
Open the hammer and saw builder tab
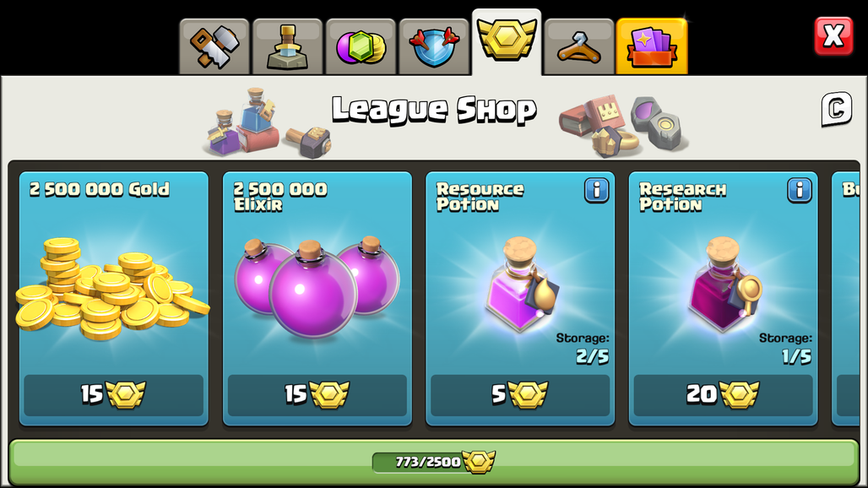(x=214, y=46)
